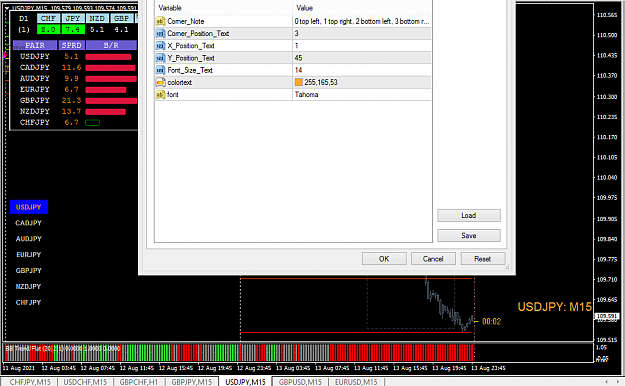Click the colortext color type icon
This screenshot has width=625, height=386.
160,82
